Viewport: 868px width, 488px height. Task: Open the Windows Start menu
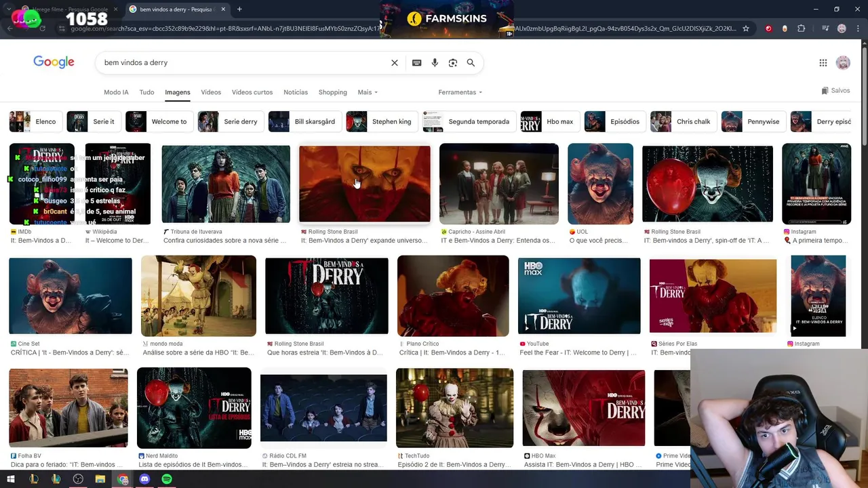(x=10, y=479)
